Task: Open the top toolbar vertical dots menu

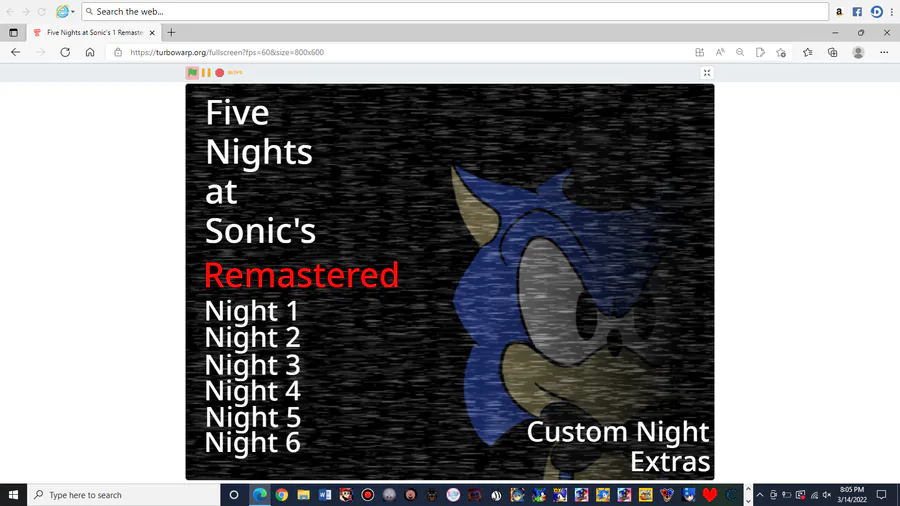Action: (891, 11)
